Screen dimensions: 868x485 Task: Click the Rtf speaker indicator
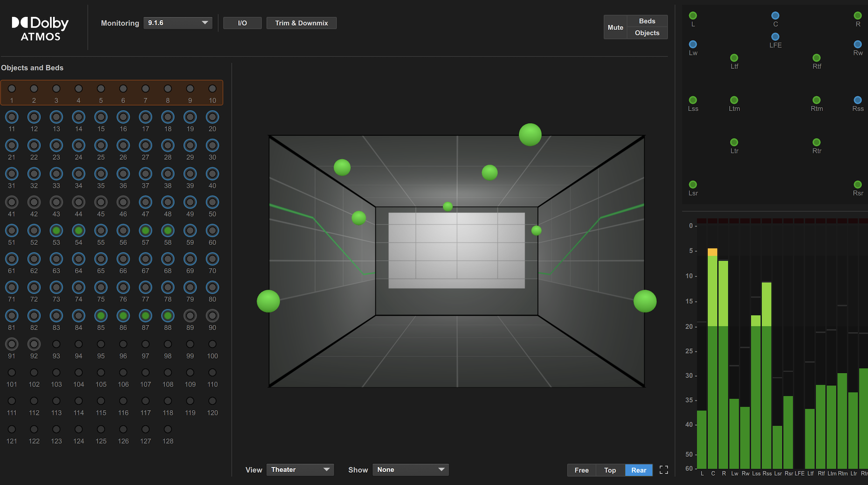[x=816, y=58]
